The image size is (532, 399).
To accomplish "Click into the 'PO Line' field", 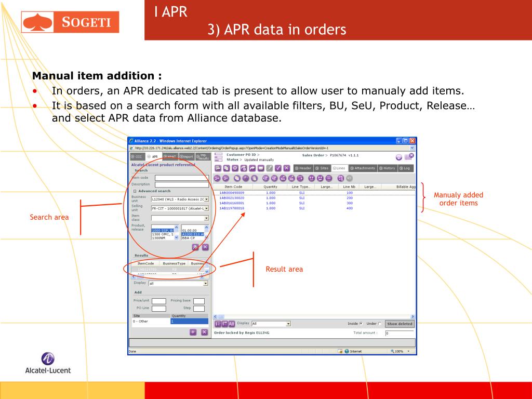I will (x=159, y=309).
